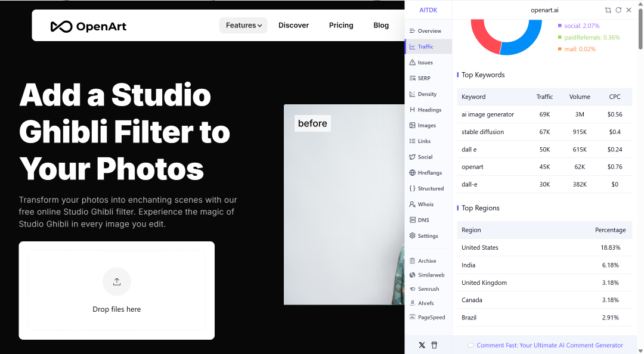Click the Traffic column header
This screenshot has width=644, height=354.
pyautogui.click(x=544, y=97)
